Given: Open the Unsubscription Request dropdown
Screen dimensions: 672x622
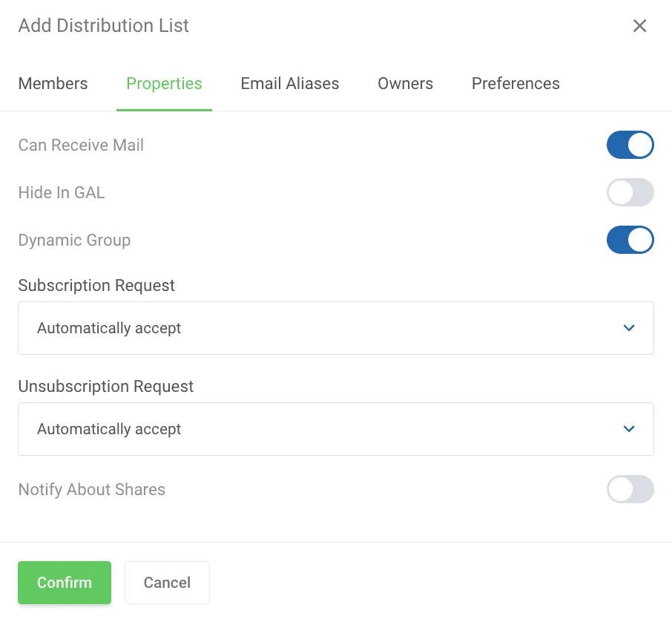Looking at the screenshot, I should pos(335,429).
